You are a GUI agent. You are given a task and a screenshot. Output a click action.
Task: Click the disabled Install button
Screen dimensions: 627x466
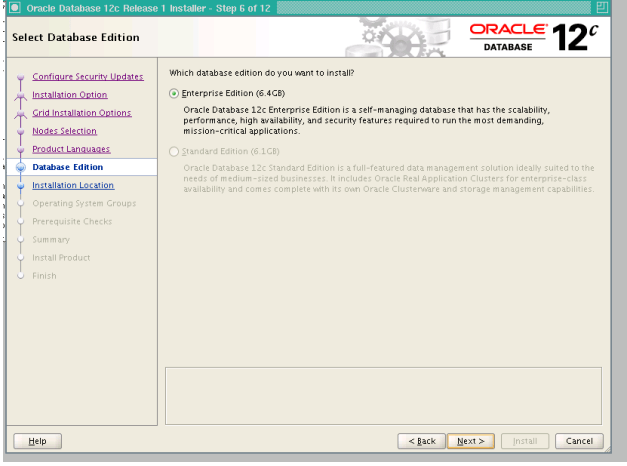click(525, 441)
